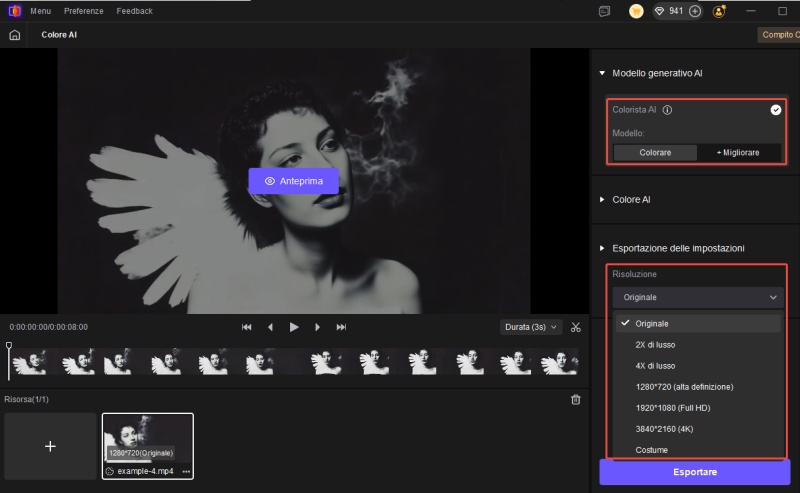Step forward one frame
800x493 pixels.
[317, 327]
